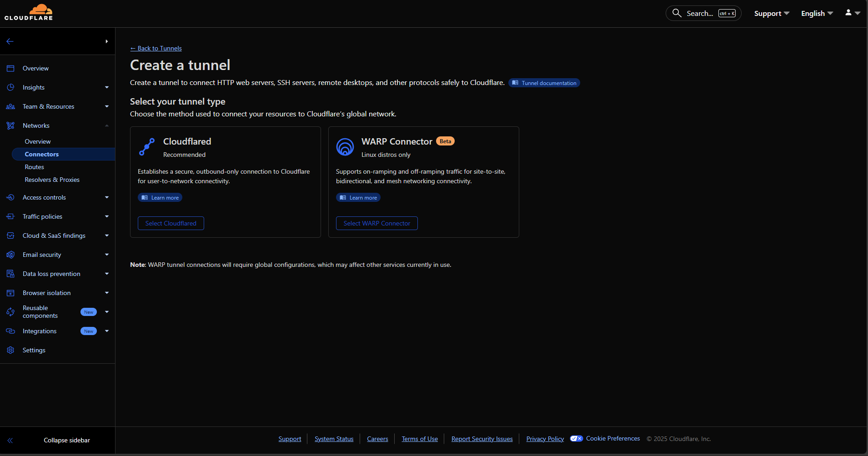The image size is (868, 456).
Task: Open the Terms of Use link
Action: pyautogui.click(x=420, y=439)
